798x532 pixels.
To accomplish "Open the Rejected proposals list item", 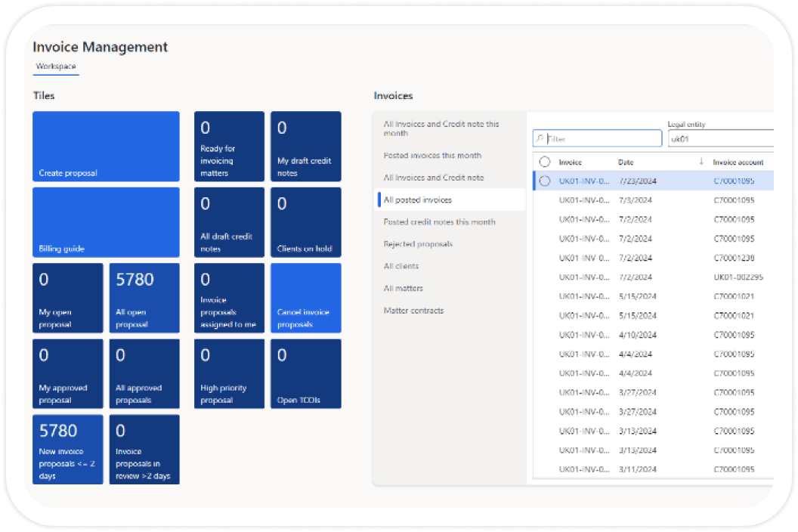I will [418, 244].
